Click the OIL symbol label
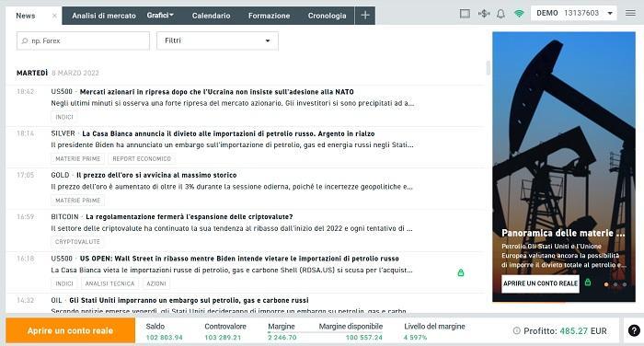The width and height of the screenshot is (644, 346). (56, 300)
